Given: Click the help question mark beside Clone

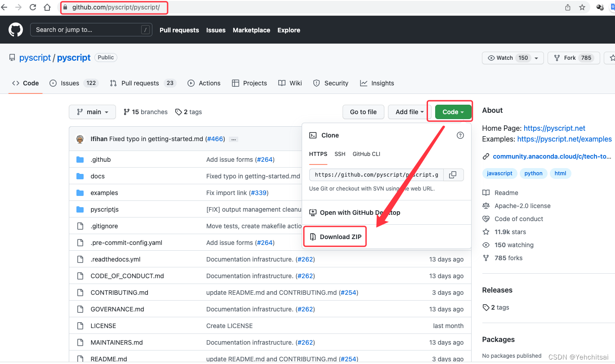Looking at the screenshot, I should coord(460,135).
